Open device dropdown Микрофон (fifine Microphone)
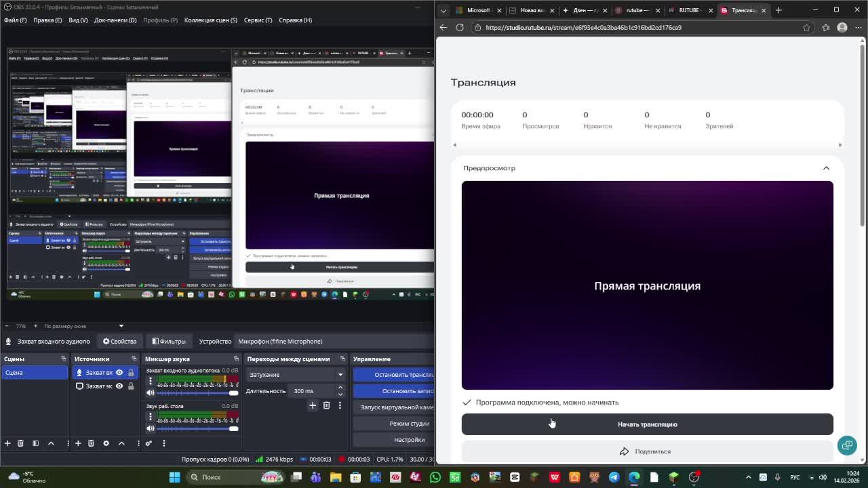Viewport: 868px width, 488px height. tap(335, 342)
